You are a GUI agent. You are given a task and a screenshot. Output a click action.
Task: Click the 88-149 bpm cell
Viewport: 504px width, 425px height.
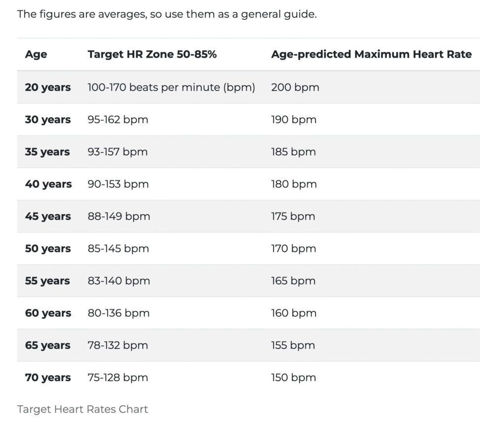(x=119, y=216)
